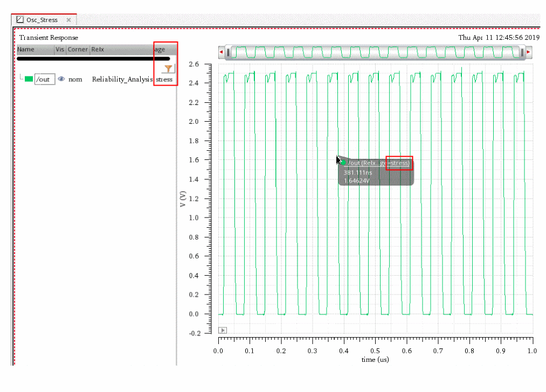Click the left handle of waveform scrollbar
The height and width of the screenshot is (392, 546).
pyautogui.click(x=228, y=52)
